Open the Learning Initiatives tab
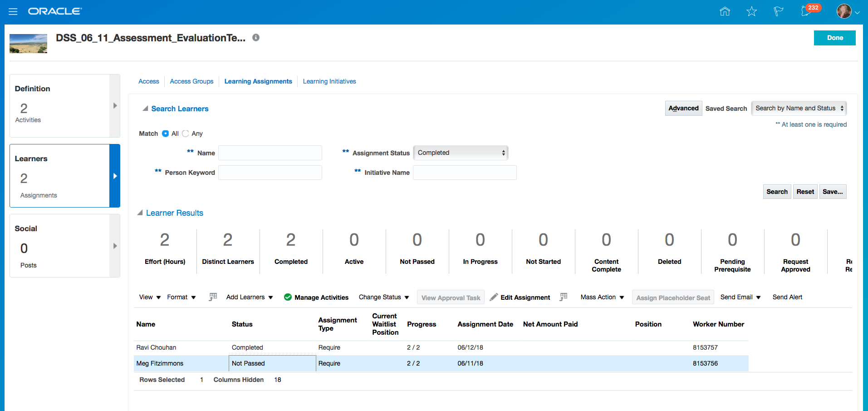 tap(329, 82)
